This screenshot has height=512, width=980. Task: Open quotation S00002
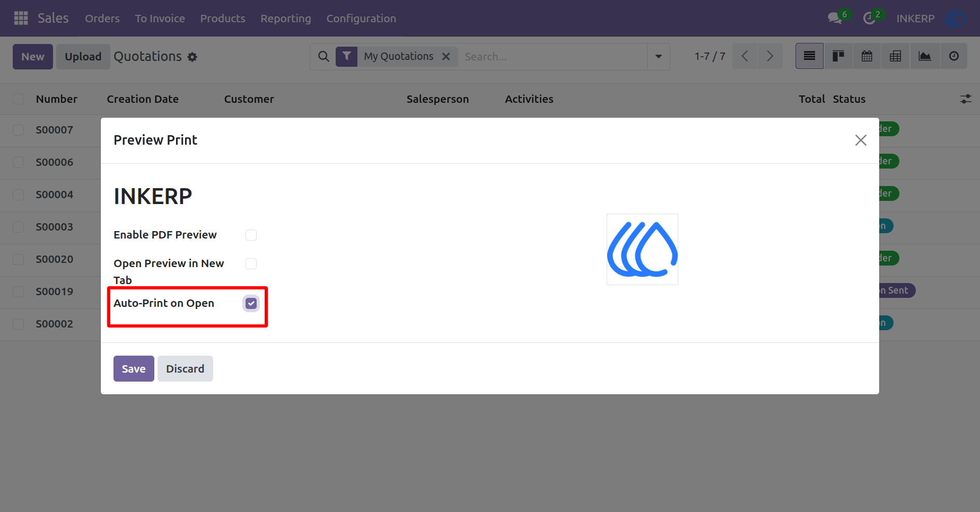55,324
